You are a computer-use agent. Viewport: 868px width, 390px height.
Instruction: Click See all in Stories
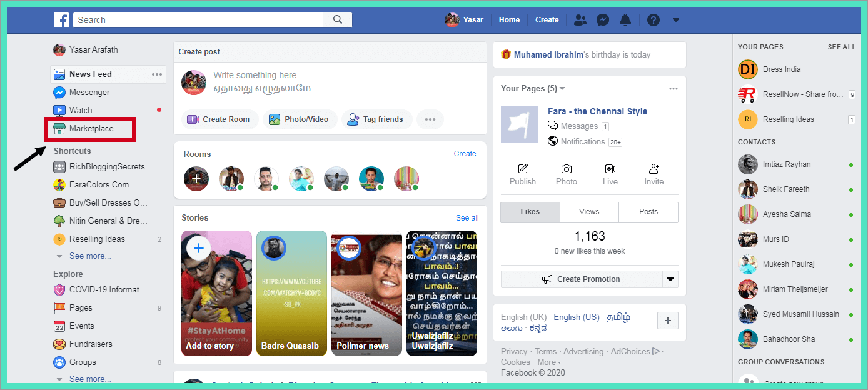click(467, 218)
